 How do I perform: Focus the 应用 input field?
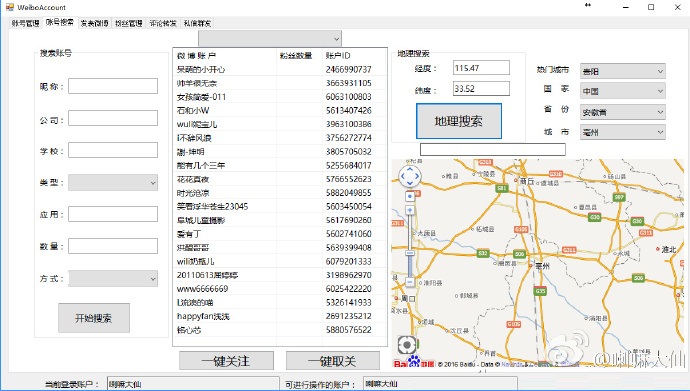click(x=113, y=214)
